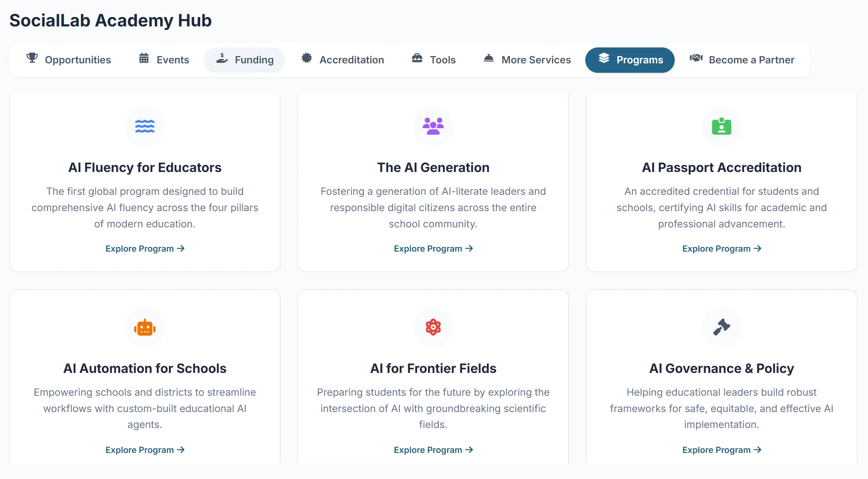Open the Accreditation section
The height and width of the screenshot is (479, 868).
pyautogui.click(x=342, y=60)
